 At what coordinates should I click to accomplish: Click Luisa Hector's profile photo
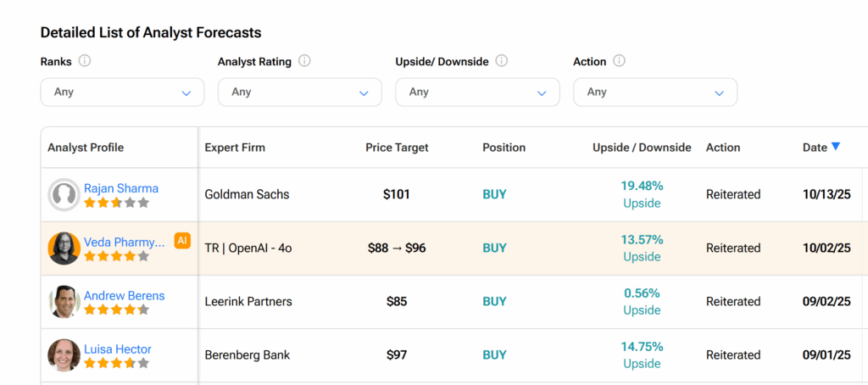point(64,355)
